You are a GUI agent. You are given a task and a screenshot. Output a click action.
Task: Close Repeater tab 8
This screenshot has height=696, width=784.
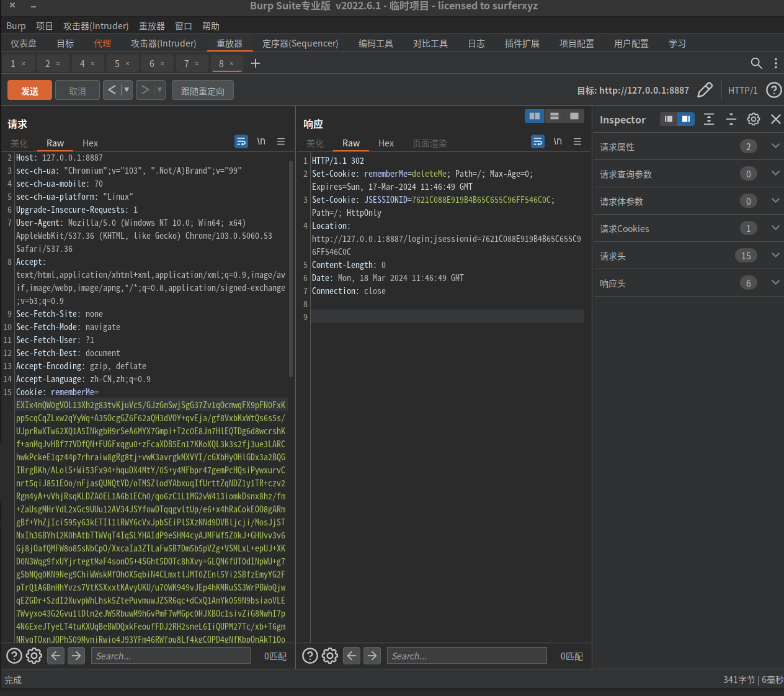232,63
